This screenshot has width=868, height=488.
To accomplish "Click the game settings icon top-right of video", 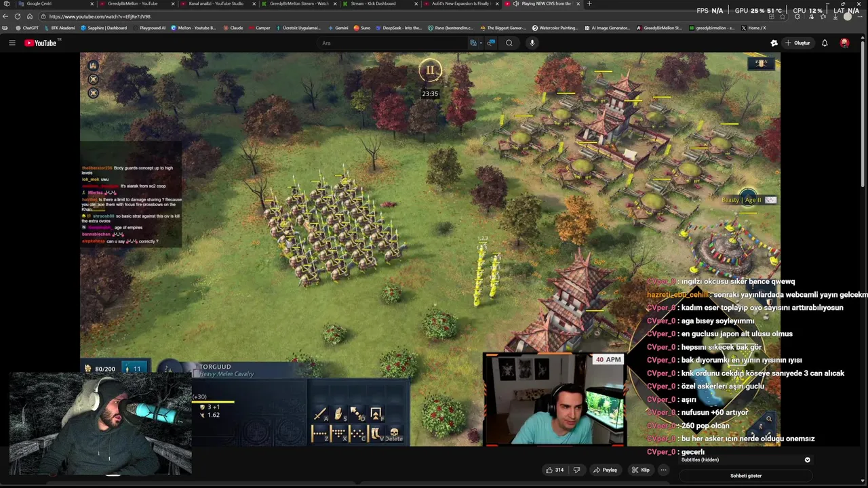I will click(761, 64).
